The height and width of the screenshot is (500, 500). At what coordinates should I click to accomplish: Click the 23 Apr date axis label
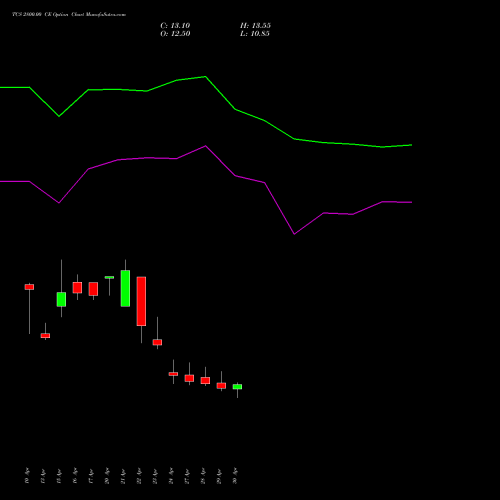[155, 476]
